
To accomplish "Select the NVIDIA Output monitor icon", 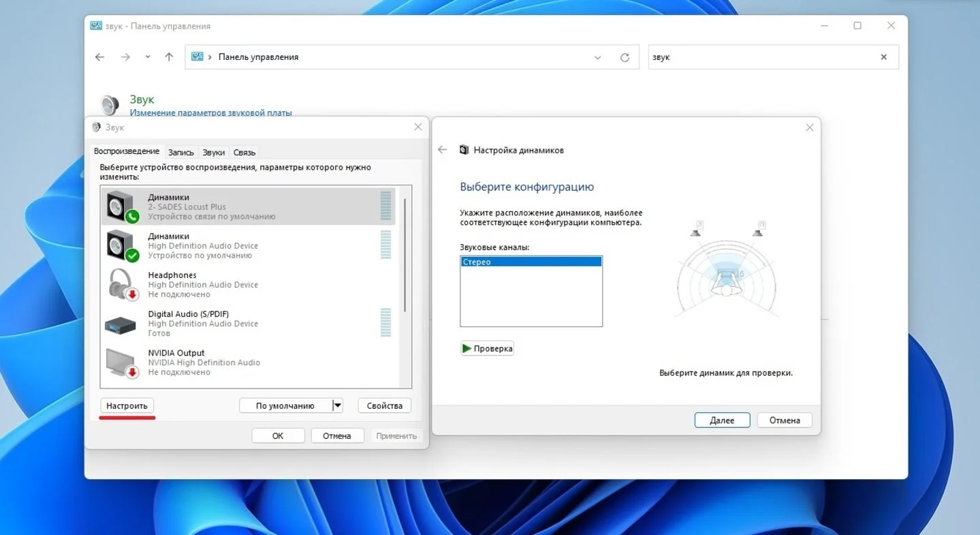I will coord(122,363).
